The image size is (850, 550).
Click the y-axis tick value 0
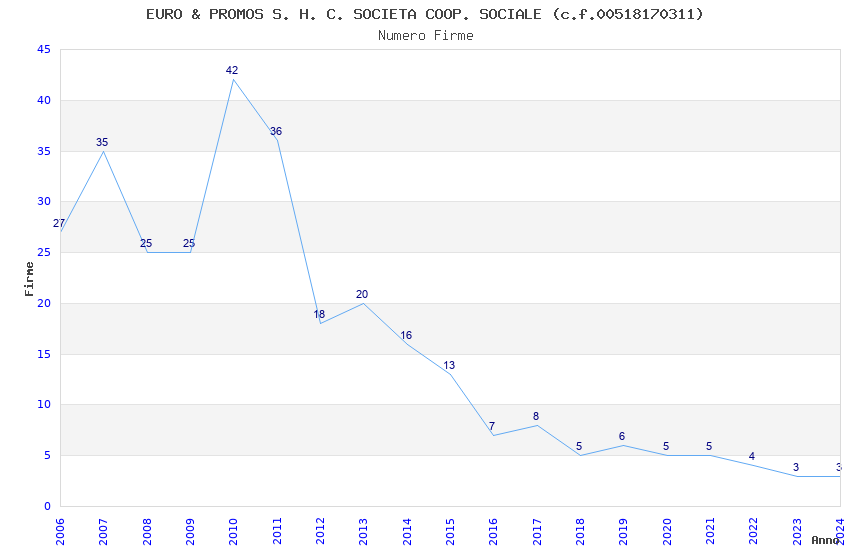coord(48,507)
